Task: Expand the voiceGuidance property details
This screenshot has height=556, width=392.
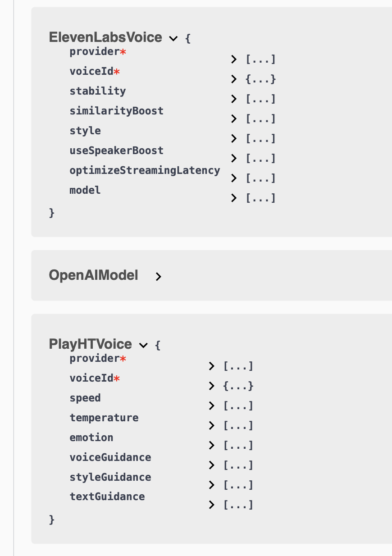Action: [x=212, y=465]
